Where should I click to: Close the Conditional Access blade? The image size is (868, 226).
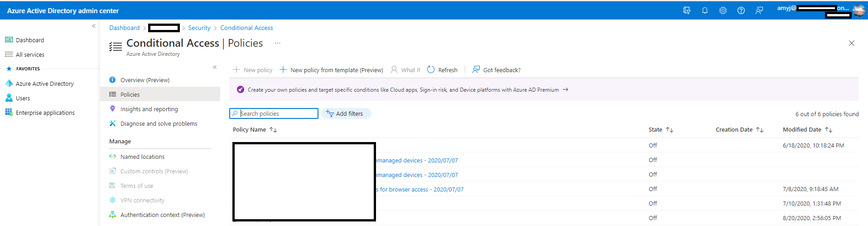[852, 43]
